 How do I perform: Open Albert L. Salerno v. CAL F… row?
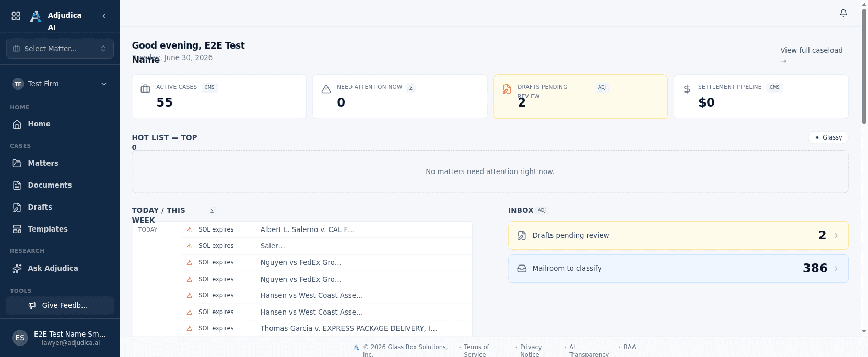326,230
